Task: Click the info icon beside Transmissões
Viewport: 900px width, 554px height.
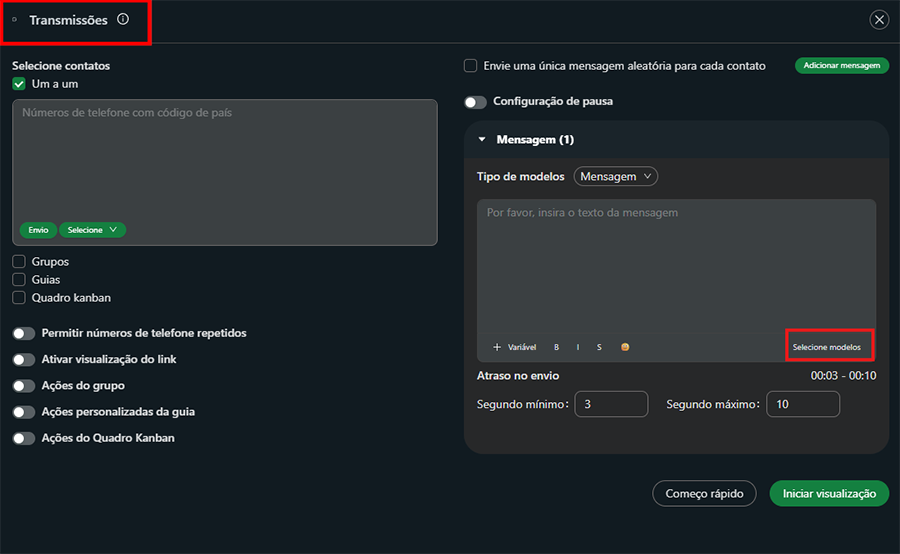Action: pos(123,19)
